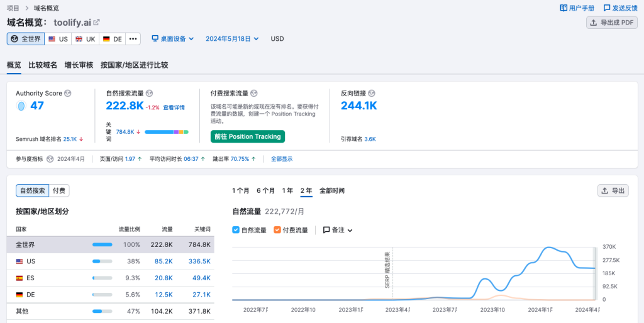
Task: Click the US flag in country table
Action: [x=19, y=261]
